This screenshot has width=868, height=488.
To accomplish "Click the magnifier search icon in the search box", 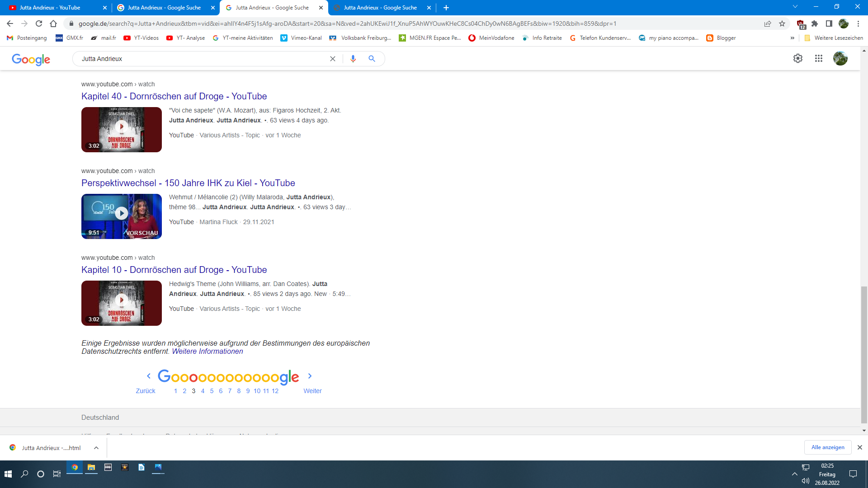I will 372,59.
